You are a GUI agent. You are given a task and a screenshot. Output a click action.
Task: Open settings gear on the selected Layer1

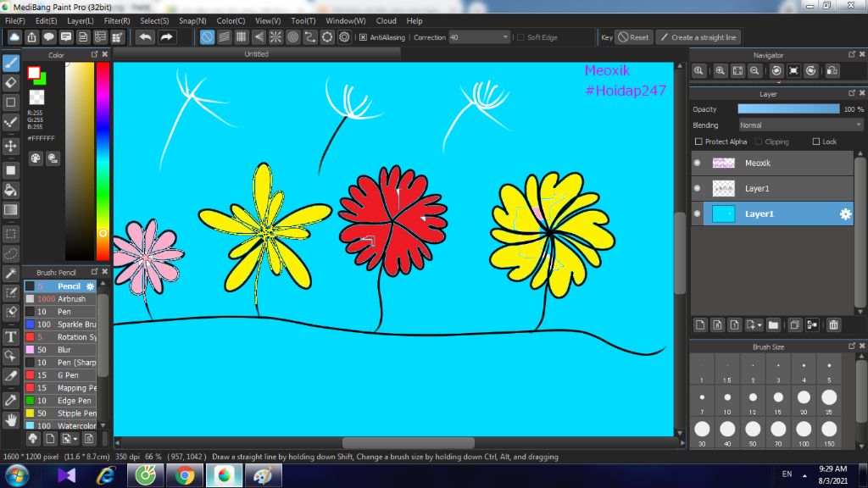coord(845,214)
